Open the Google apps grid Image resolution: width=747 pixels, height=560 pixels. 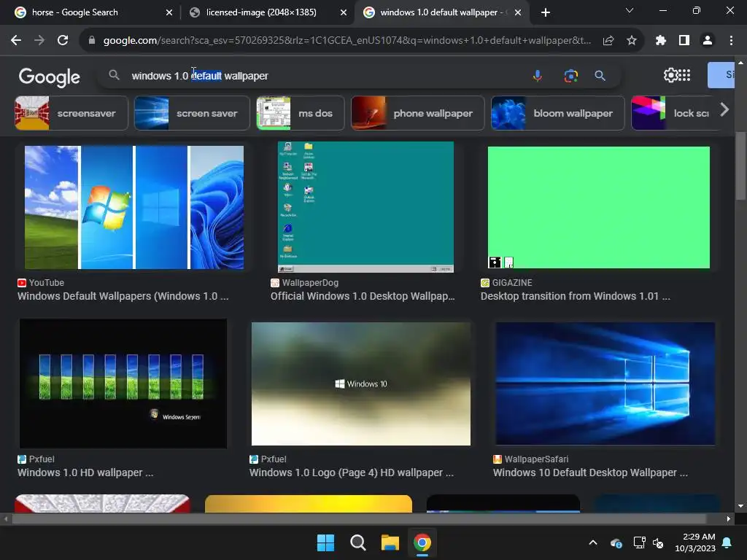(684, 75)
